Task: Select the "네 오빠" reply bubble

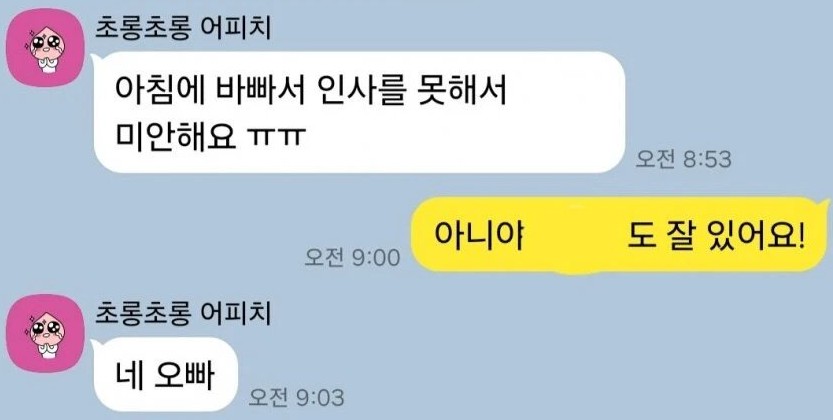Action: click(x=165, y=374)
